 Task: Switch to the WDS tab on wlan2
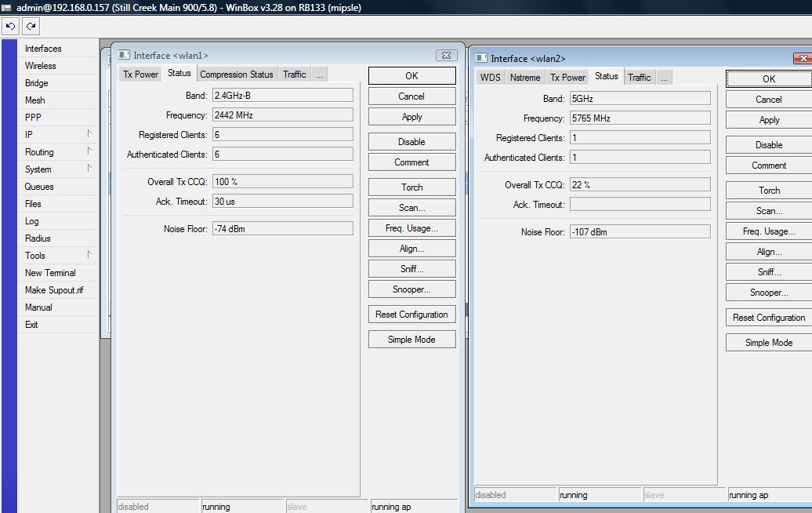click(x=490, y=77)
